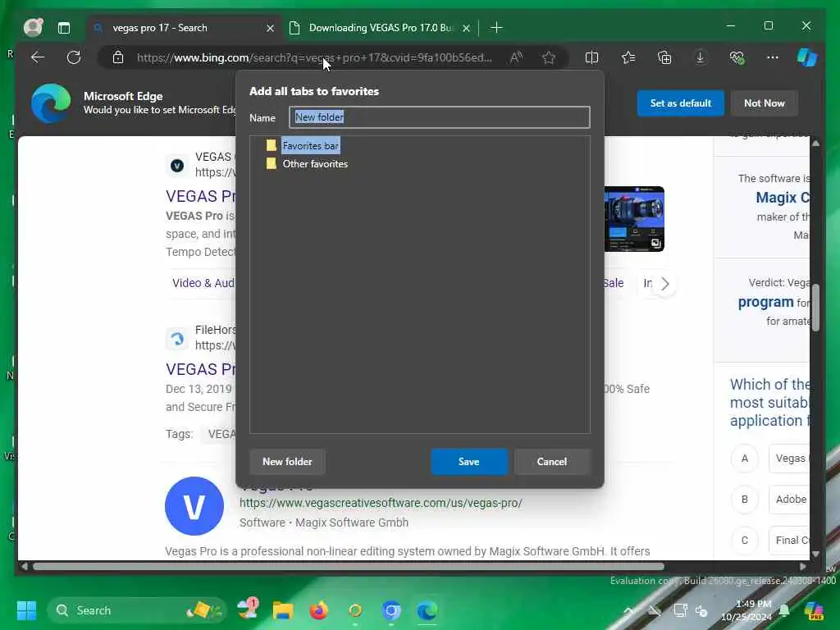Launch Firefox from the taskbar
840x630 pixels.
(319, 610)
